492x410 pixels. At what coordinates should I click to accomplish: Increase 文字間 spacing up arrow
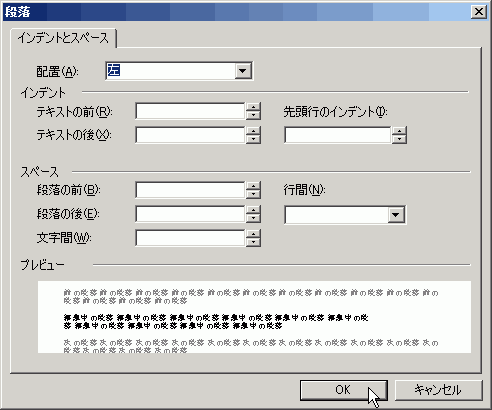(x=253, y=234)
